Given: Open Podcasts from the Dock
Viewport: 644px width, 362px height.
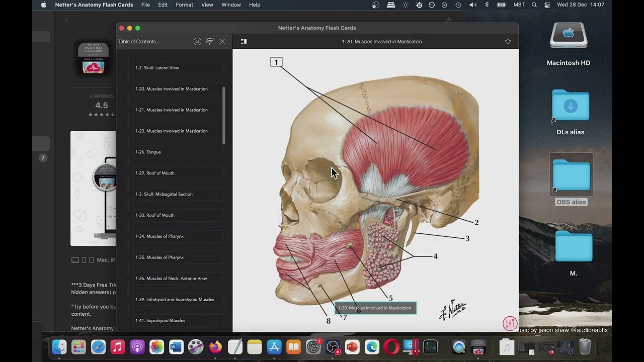Looking at the screenshot, I should pos(137,347).
